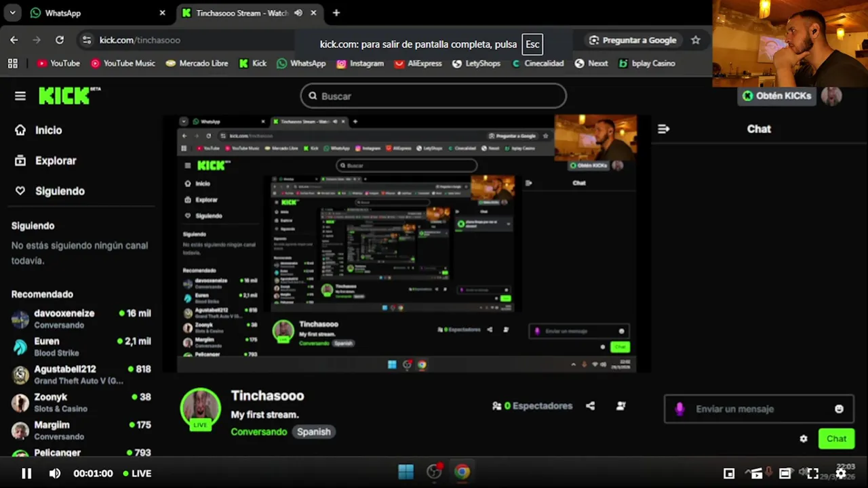This screenshot has height=488, width=868.
Task: Open the bookmarks apps grid icon
Action: 12,63
